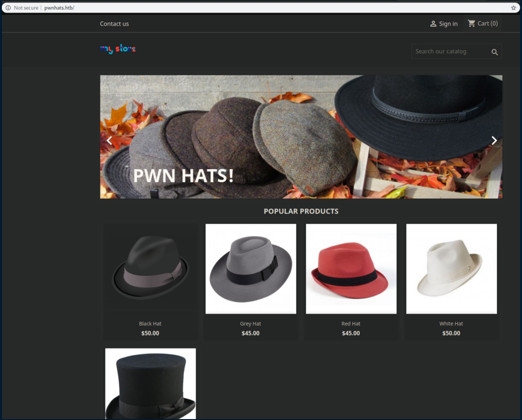Viewport: 522px width, 420px height.
Task: View the White Hat product image
Action: click(451, 268)
